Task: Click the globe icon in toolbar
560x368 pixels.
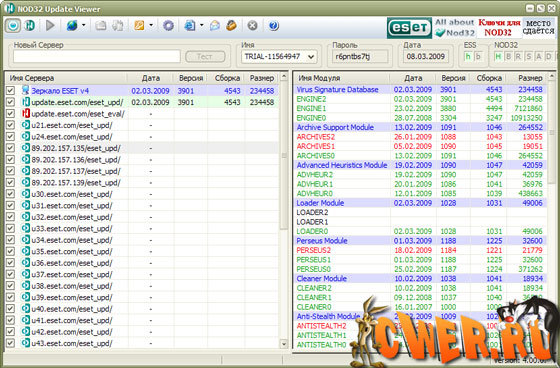Action: point(72,26)
